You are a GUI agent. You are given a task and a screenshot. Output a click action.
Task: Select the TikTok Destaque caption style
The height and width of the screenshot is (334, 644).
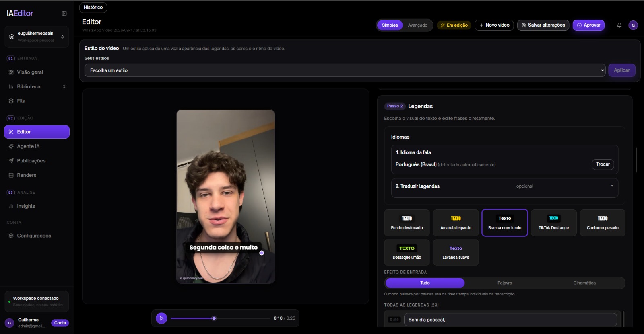554,223
